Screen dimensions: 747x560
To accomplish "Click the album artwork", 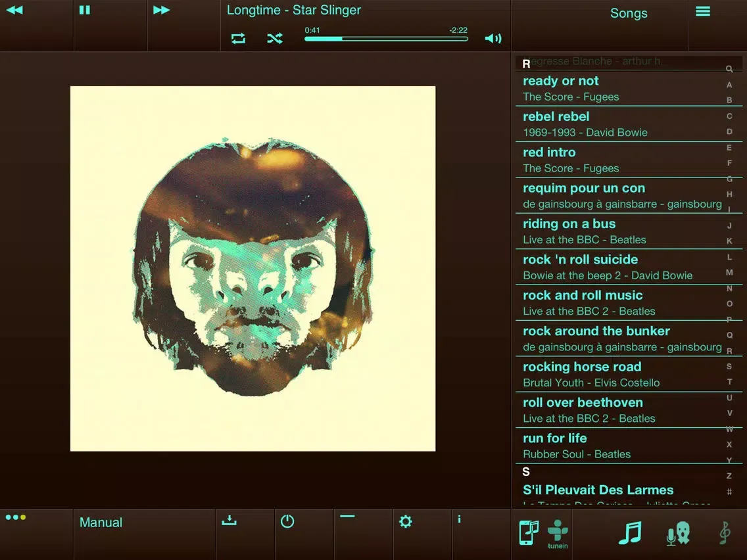I will (253, 269).
